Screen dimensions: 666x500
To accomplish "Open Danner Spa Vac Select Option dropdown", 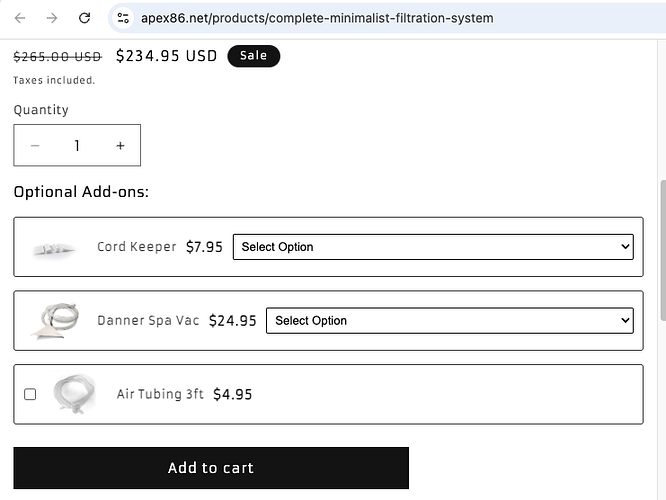I will pyautogui.click(x=449, y=321).
